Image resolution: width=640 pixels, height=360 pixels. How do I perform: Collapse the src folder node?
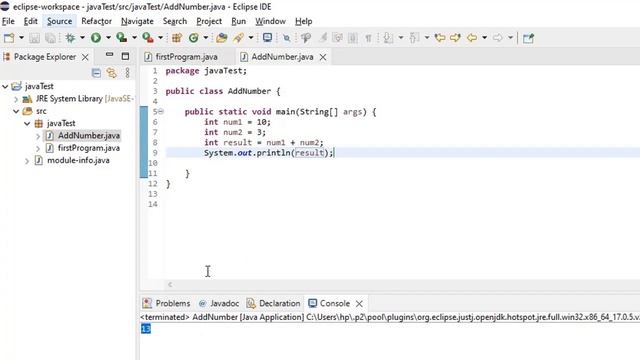click(16, 111)
